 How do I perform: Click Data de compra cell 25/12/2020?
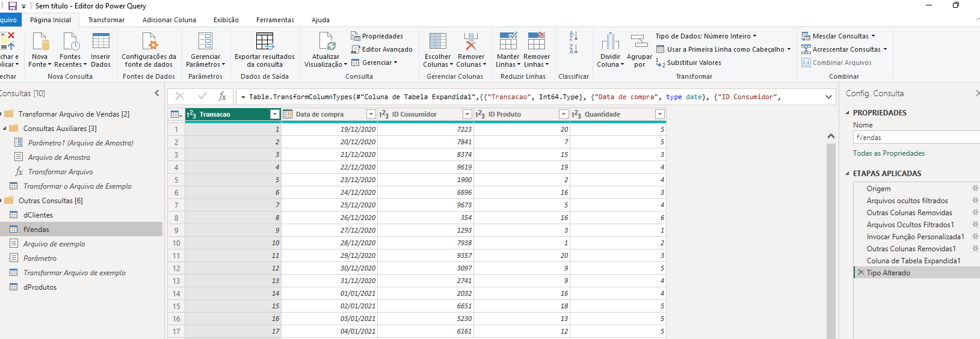tap(330, 205)
